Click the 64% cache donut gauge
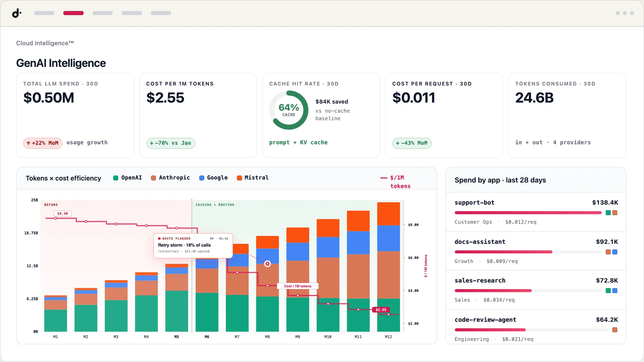644x362 pixels. 289,110
